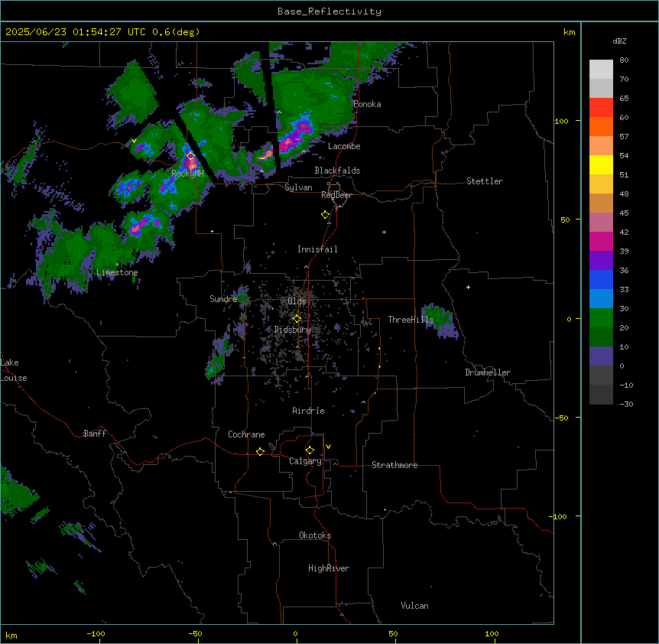Click the RockyMH label

pos(187,174)
